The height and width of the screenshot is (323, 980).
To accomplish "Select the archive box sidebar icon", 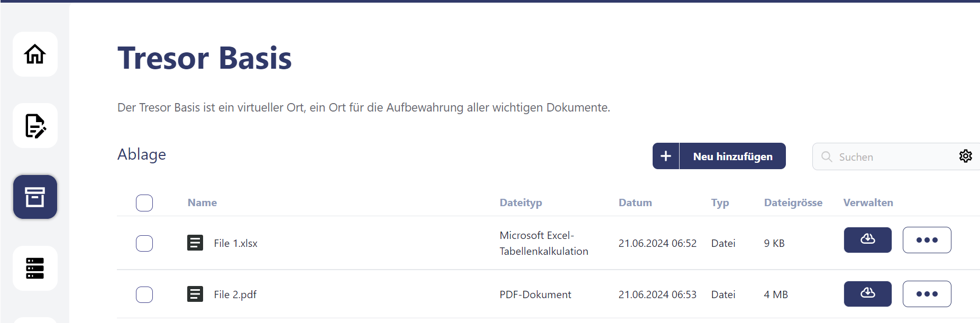I will (x=35, y=197).
